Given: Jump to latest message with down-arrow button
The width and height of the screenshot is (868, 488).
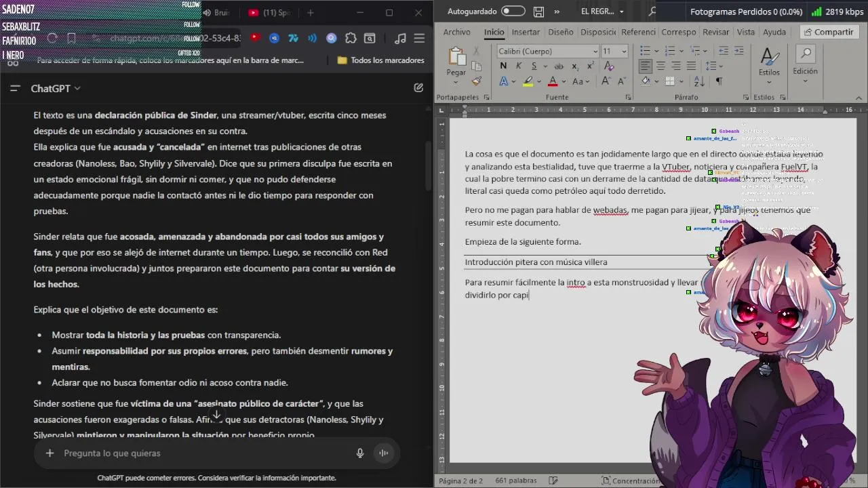Looking at the screenshot, I should tap(216, 415).
